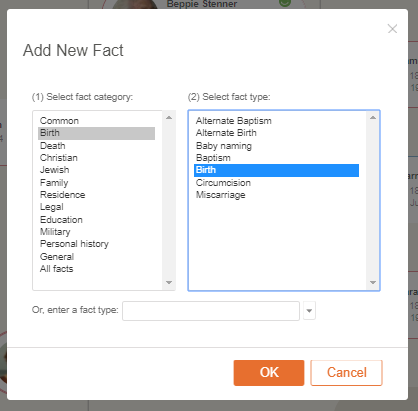This screenshot has width=418, height=411.
Task: Open the fact type dropdown arrow
Action: (309, 311)
